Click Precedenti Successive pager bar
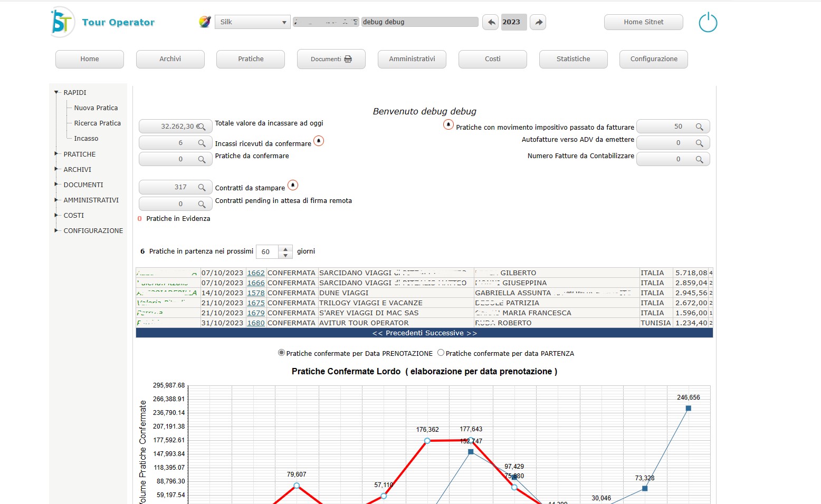This screenshot has width=821, height=504. click(x=424, y=333)
